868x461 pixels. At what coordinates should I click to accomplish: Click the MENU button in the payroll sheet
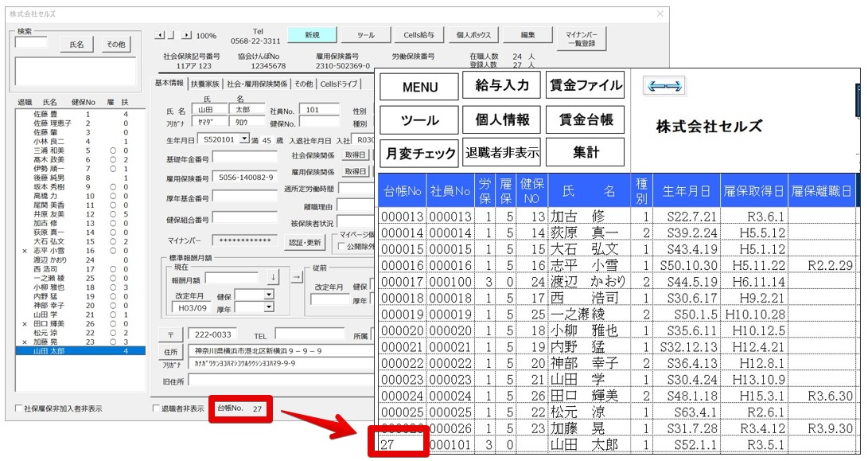click(x=419, y=87)
